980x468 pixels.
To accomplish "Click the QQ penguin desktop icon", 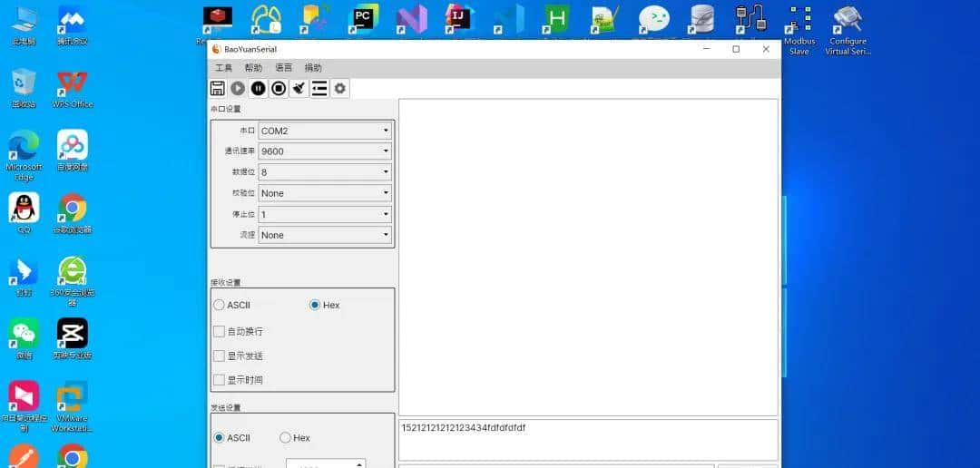I will (24, 214).
